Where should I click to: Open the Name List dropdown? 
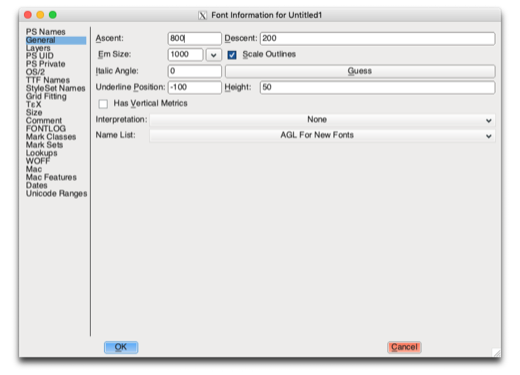322,135
